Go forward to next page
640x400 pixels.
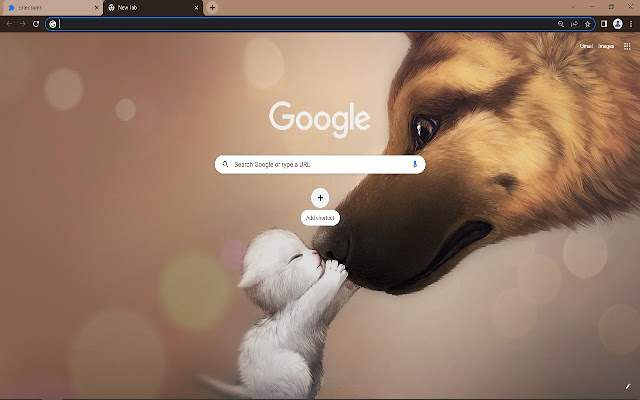(x=22, y=24)
